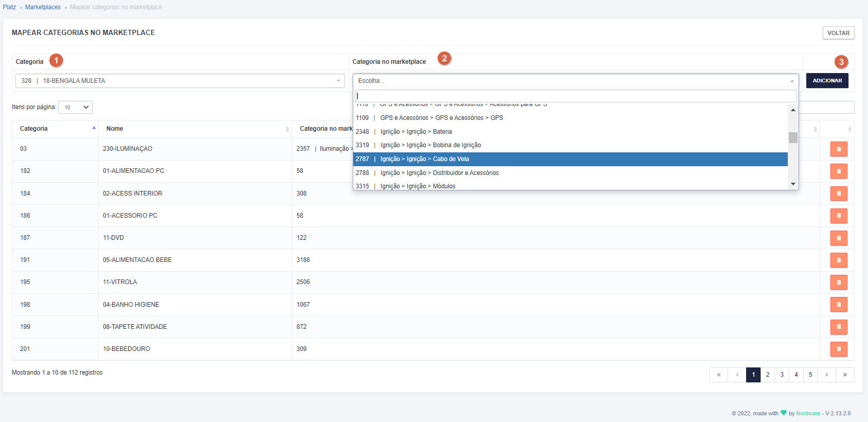Image resolution: width=868 pixels, height=422 pixels.
Task: Delete the 11-VITROLA row
Action: 839,282
